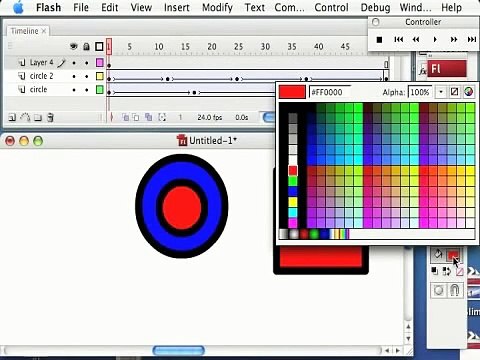Toggle visibility dot for circle layer
Image resolution: width=480 pixels, height=360 pixels.
point(74,90)
